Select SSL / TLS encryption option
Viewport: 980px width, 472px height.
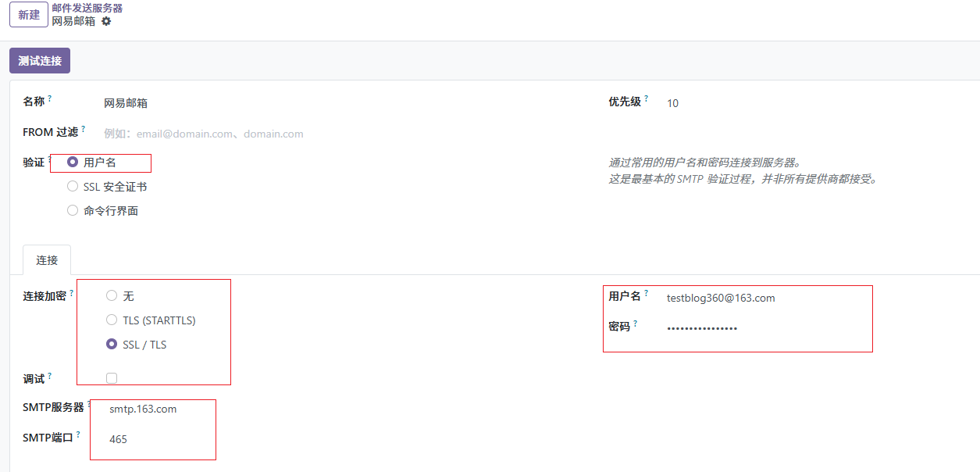pyautogui.click(x=112, y=345)
